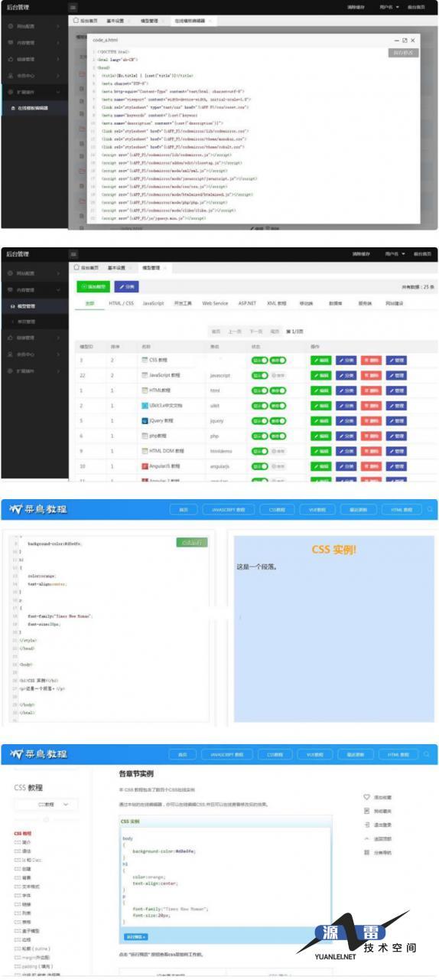Click home icon on 后台首页 tab in model list screenshot
The image size is (439, 980).
coord(76,268)
